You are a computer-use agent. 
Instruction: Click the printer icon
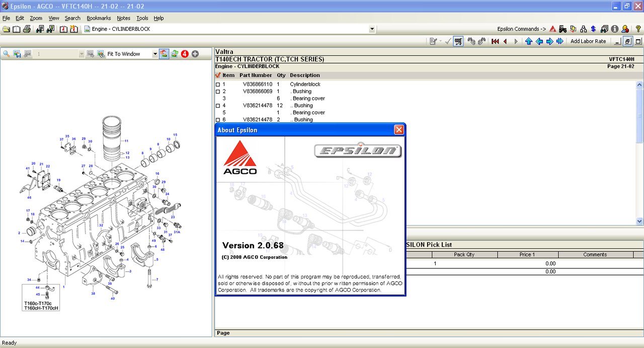tap(27, 29)
